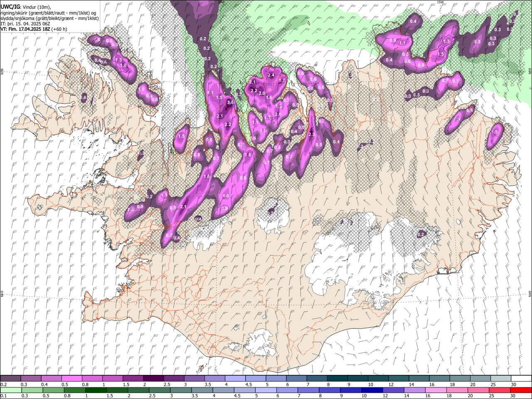Viewport: 532px width, 399px height.
Task: Click the 2.3 precipitation value on the map
Action: (312, 134)
